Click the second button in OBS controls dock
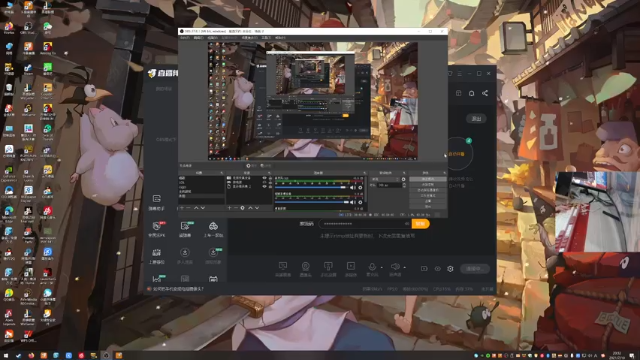This screenshot has width=640, height=360. click(x=428, y=184)
